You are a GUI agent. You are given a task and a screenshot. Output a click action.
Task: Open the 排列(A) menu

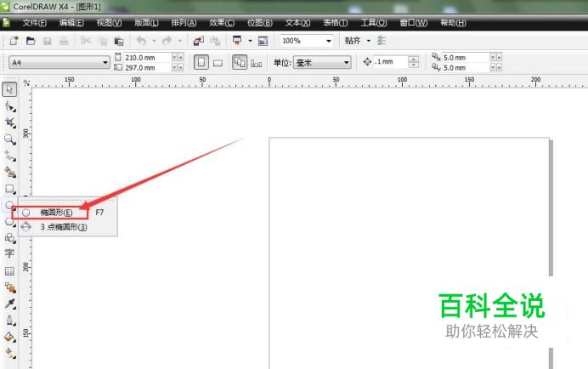(184, 23)
